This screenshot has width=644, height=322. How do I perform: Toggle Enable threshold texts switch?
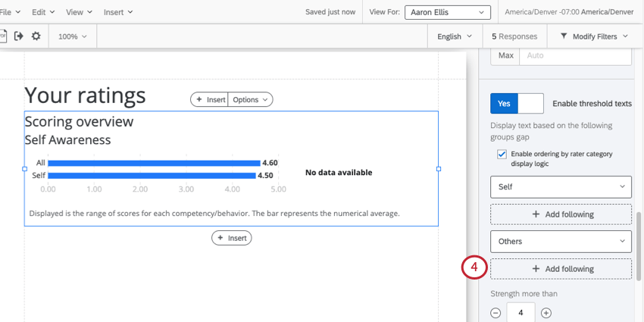(x=517, y=104)
